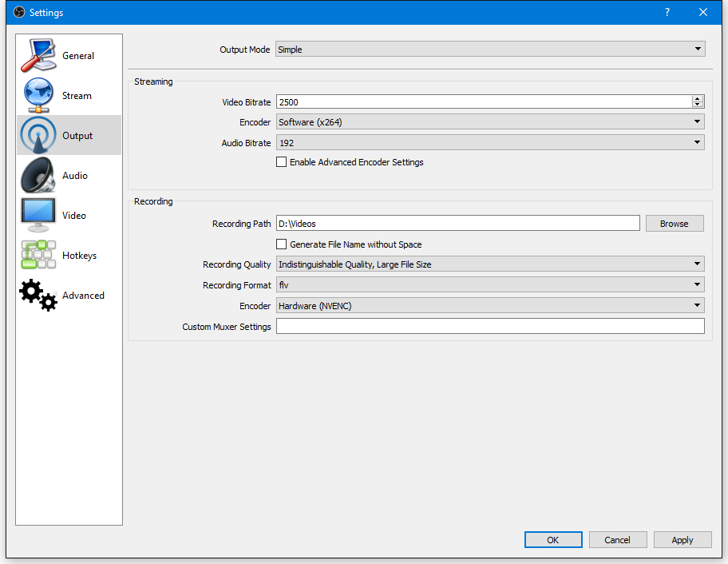The height and width of the screenshot is (564, 728).
Task: Open the Output Mode dropdown
Action: point(490,50)
